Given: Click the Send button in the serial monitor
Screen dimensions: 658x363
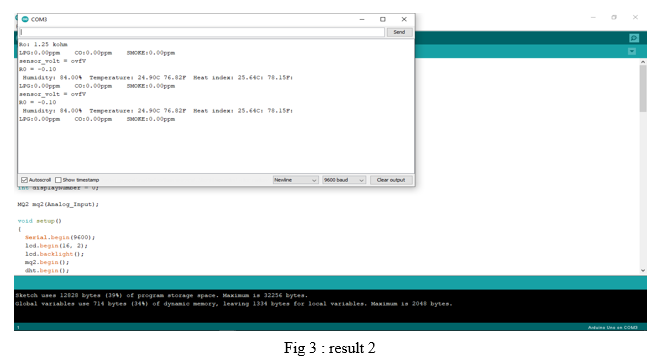Looking at the screenshot, I should (x=399, y=32).
